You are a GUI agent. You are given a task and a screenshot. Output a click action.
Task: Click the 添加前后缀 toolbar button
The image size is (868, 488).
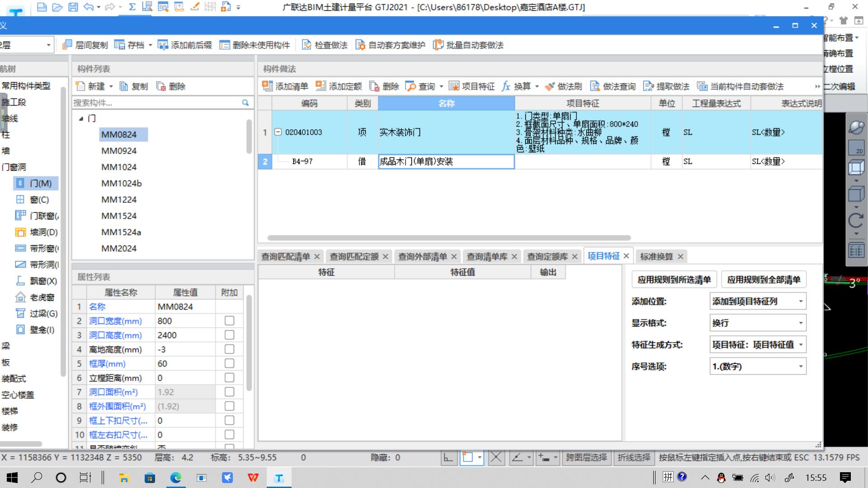[x=184, y=45]
